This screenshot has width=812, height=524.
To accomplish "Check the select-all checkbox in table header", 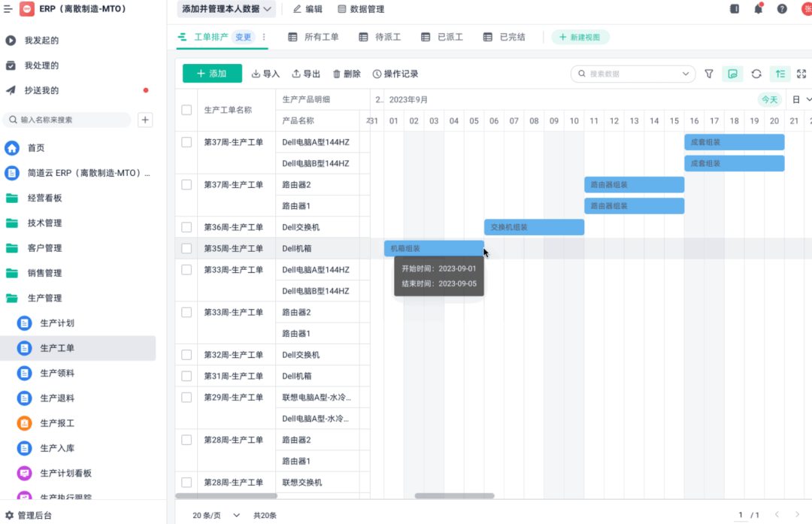I will [x=186, y=110].
